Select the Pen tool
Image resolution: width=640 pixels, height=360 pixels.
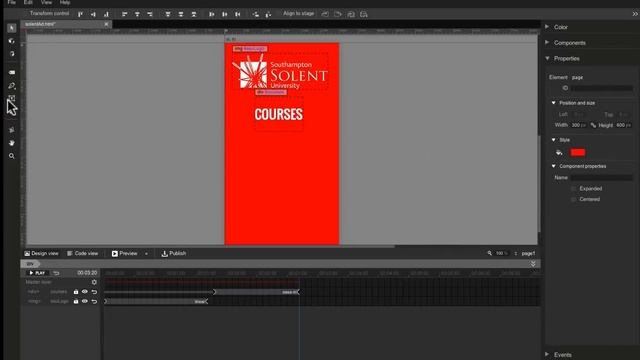[x=11, y=86]
